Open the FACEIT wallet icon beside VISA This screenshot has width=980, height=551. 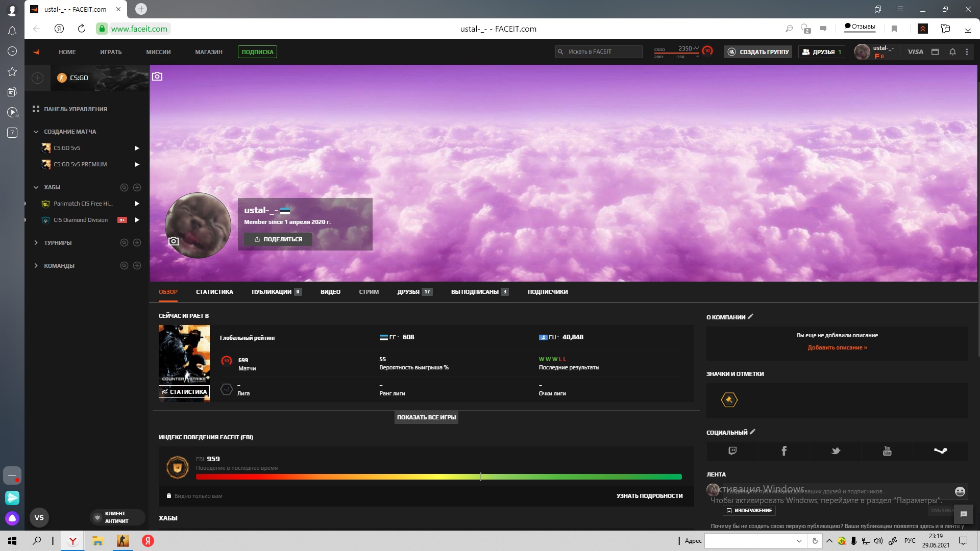tap(935, 52)
